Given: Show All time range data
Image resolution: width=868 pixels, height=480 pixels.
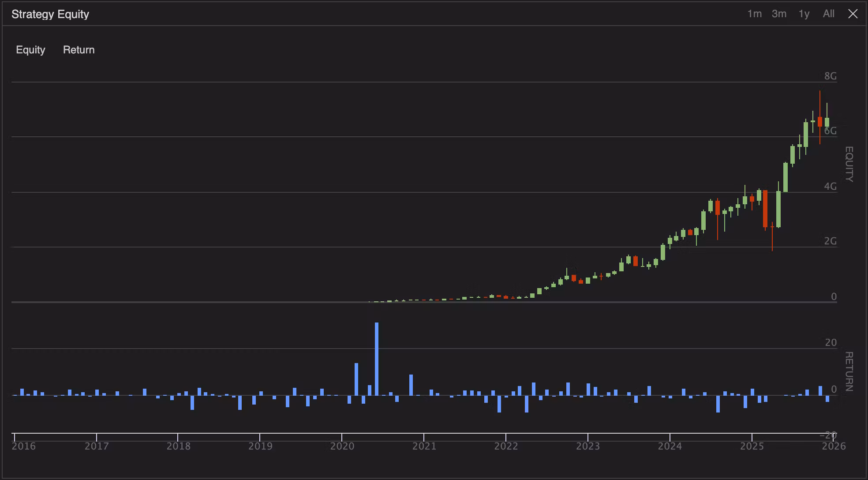Looking at the screenshot, I should point(828,14).
